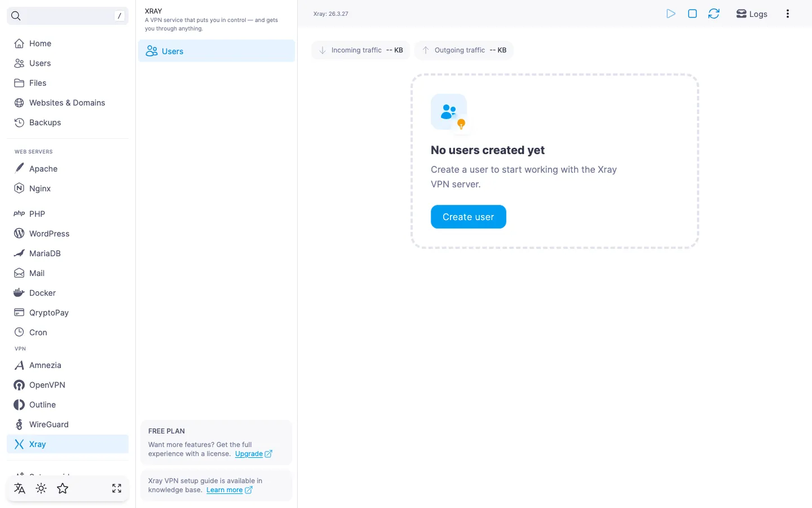
Task: Open Apache web server settings
Action: pos(68,169)
